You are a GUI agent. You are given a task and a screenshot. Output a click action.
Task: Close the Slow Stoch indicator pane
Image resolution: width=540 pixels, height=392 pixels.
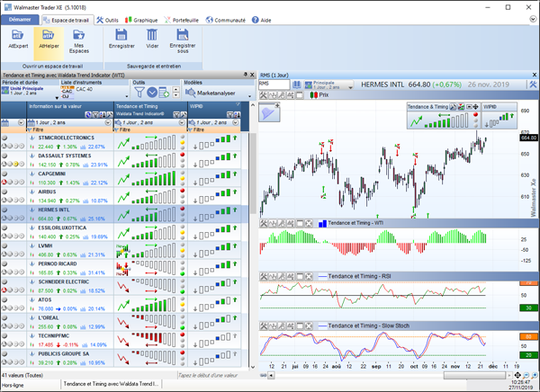click(x=309, y=326)
